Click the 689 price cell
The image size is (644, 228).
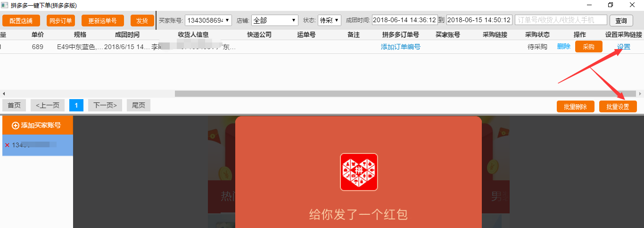[x=38, y=47]
